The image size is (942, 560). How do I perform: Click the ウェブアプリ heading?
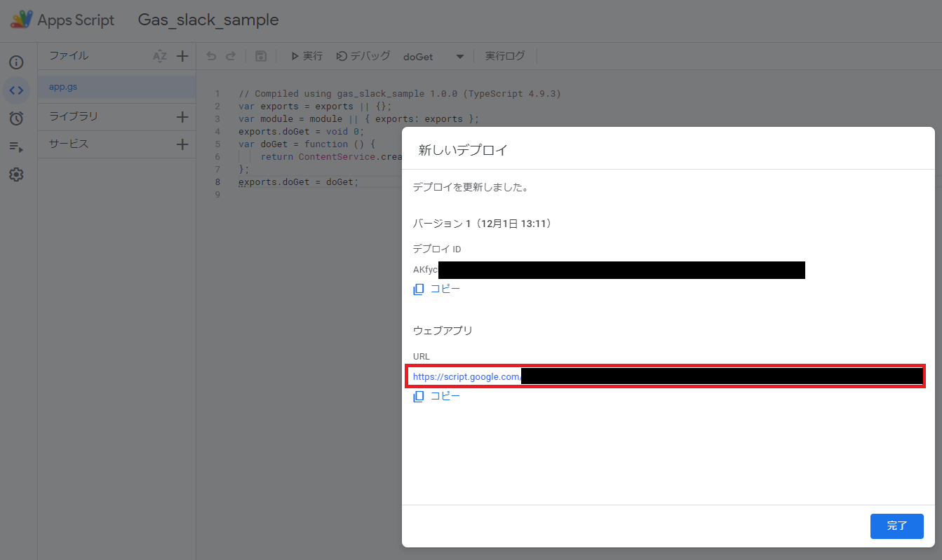click(x=443, y=330)
